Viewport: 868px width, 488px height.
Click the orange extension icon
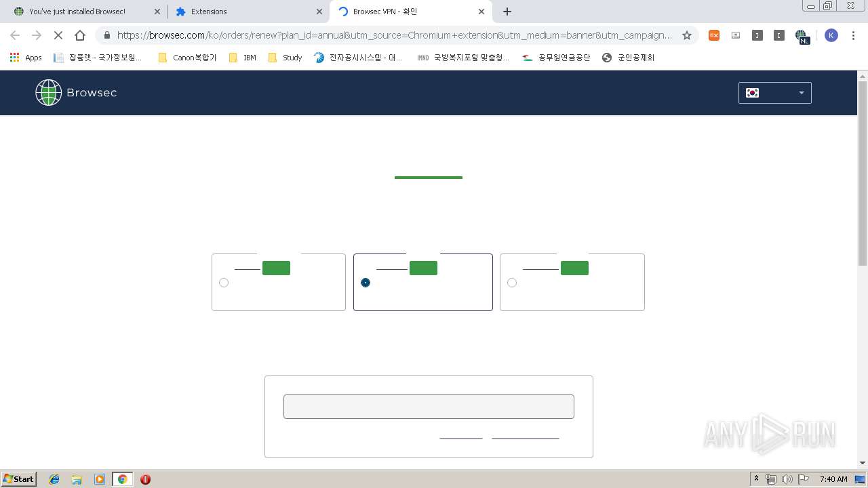tap(714, 35)
